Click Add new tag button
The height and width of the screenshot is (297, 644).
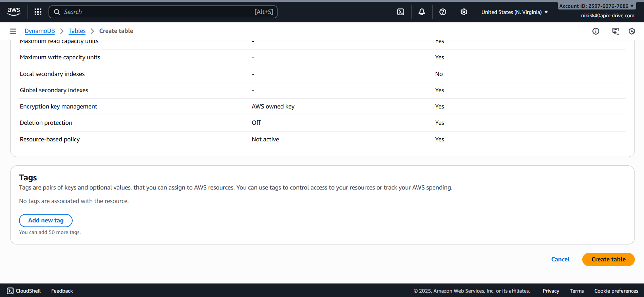coord(46,220)
